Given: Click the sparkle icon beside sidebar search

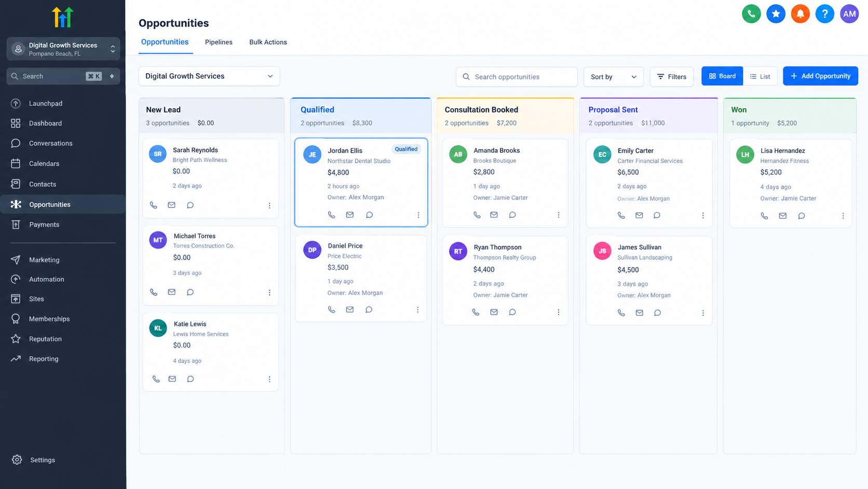Looking at the screenshot, I should click(112, 76).
